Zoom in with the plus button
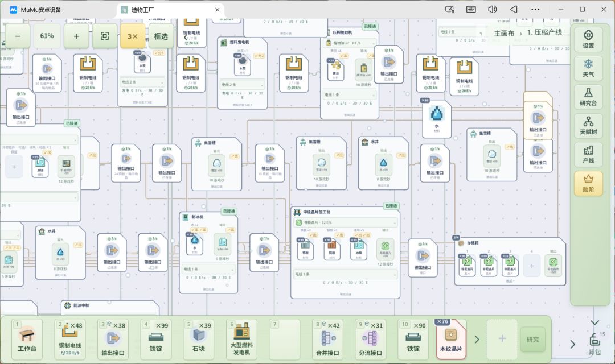Screen dimensions: 615x364 pyautogui.click(x=76, y=36)
